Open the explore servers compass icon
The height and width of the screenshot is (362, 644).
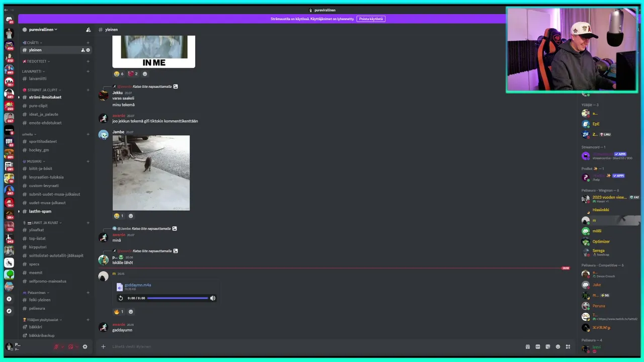point(9,311)
